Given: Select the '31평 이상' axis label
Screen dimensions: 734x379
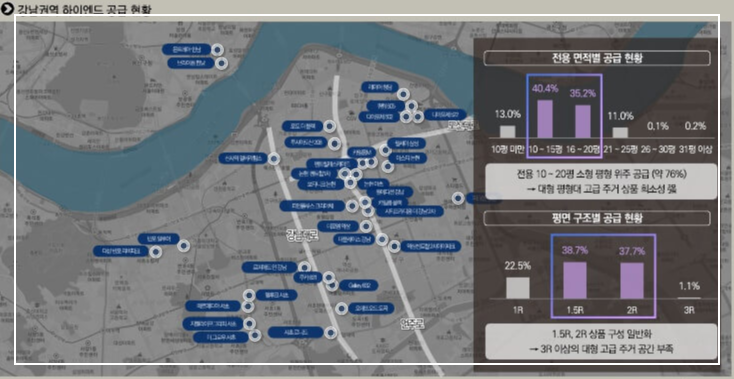Looking at the screenshot, I should [x=695, y=150].
